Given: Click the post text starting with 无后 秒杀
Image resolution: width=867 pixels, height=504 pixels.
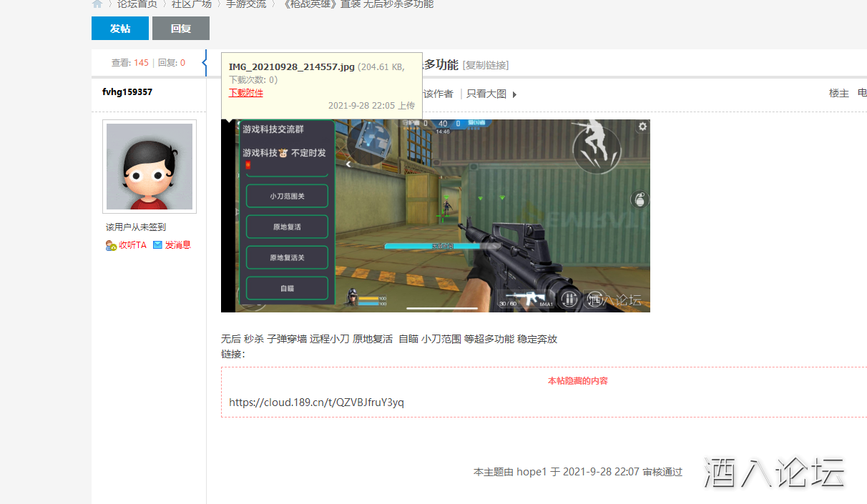Looking at the screenshot, I should [x=389, y=339].
